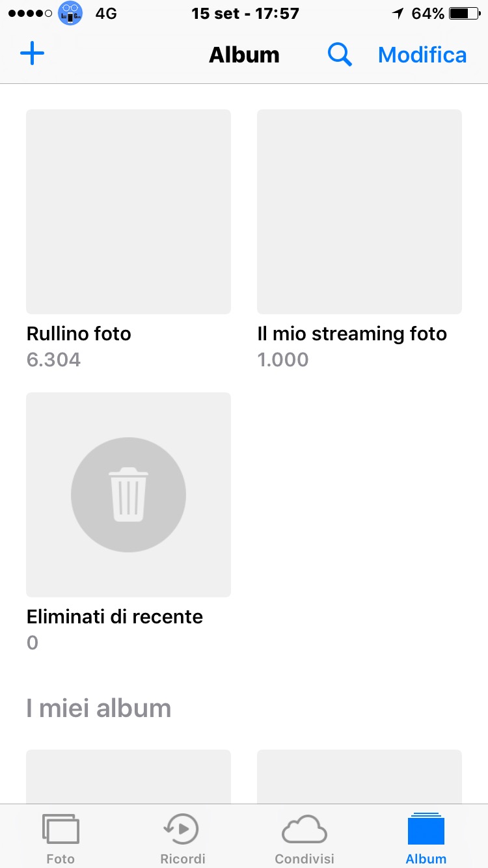
Task: Tap the Ricordi memories icon
Action: coord(182,830)
